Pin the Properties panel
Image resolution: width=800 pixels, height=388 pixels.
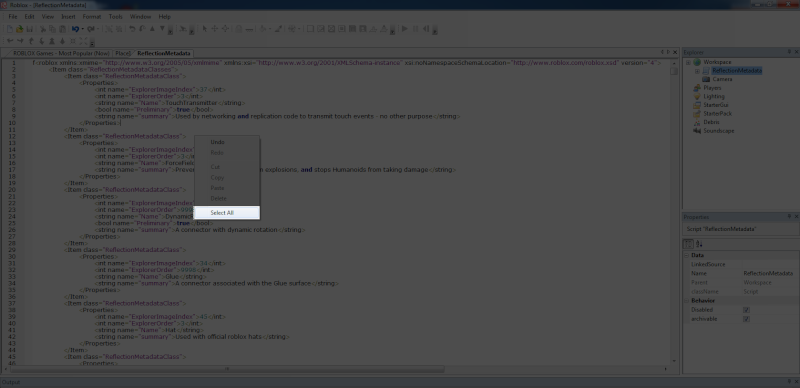pyautogui.click(x=789, y=217)
